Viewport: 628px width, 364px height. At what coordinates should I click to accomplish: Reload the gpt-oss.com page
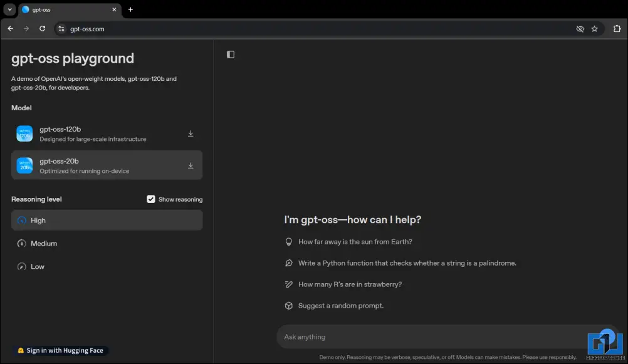[x=42, y=29]
